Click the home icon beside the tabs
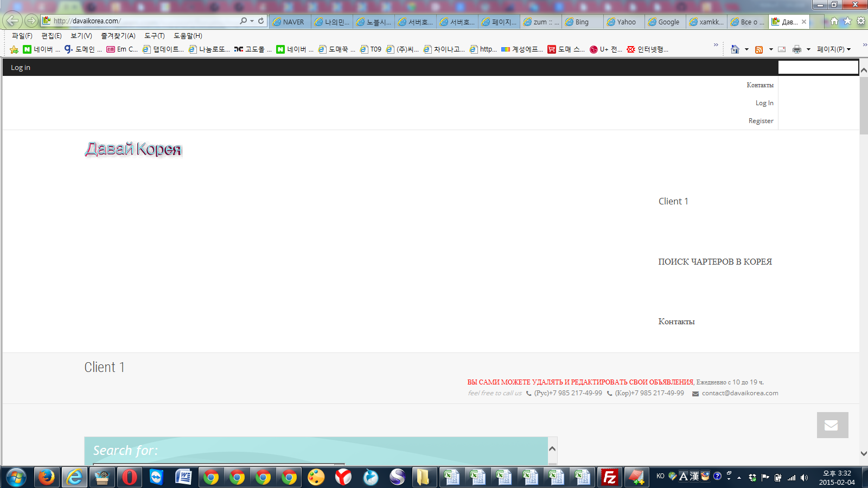Image resolution: width=868 pixels, height=488 pixels. click(834, 21)
